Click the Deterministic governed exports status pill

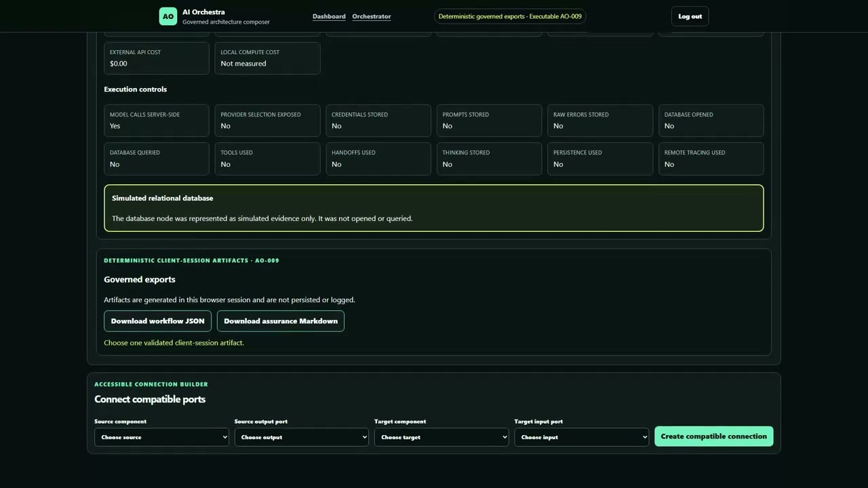coord(510,16)
